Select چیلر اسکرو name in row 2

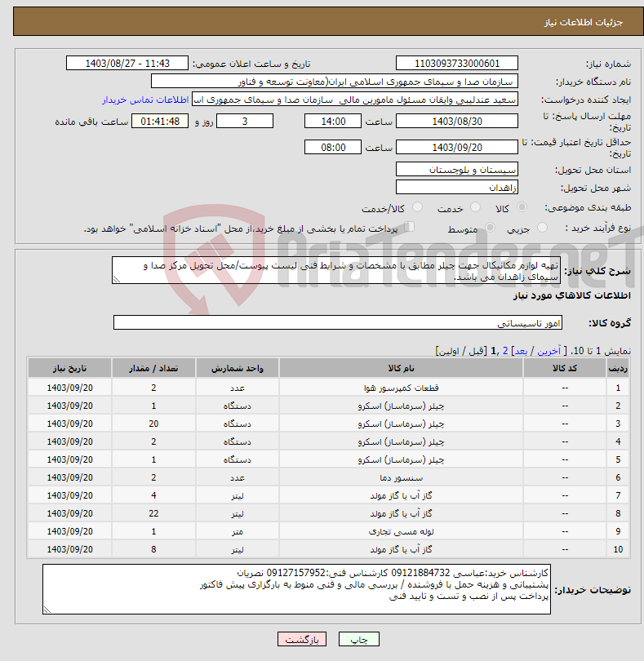click(401, 406)
